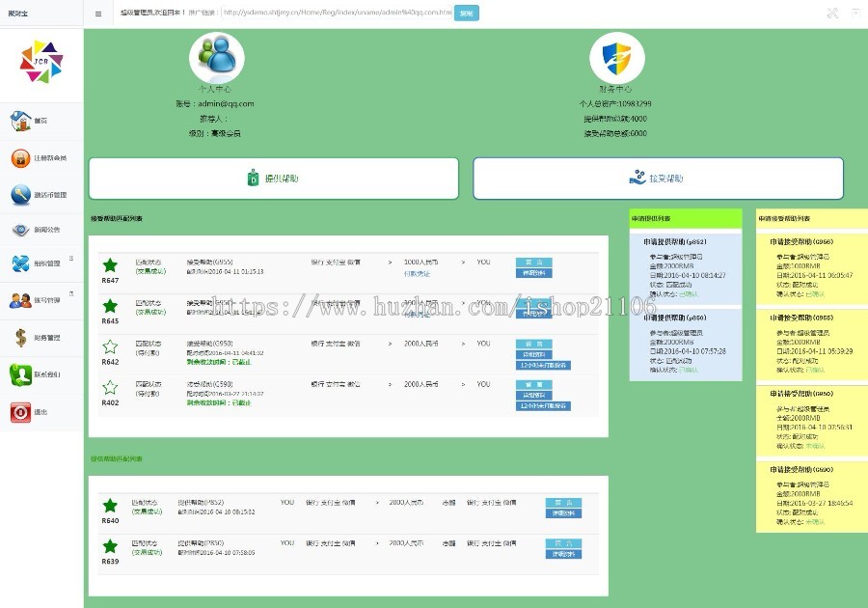Select the blue key activation-code icon

(20, 195)
